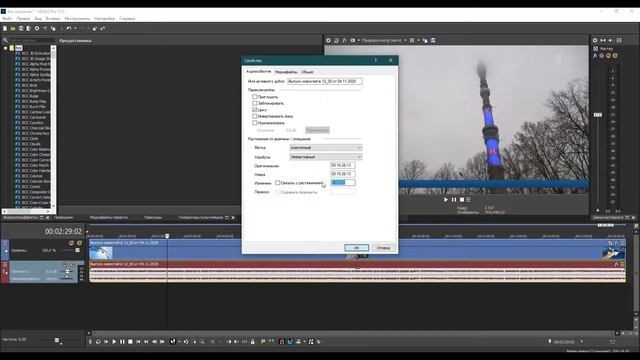This screenshot has height=360, width=640.
Task: Click the video output FX icon in preview toolbar
Action: [x=344, y=40]
